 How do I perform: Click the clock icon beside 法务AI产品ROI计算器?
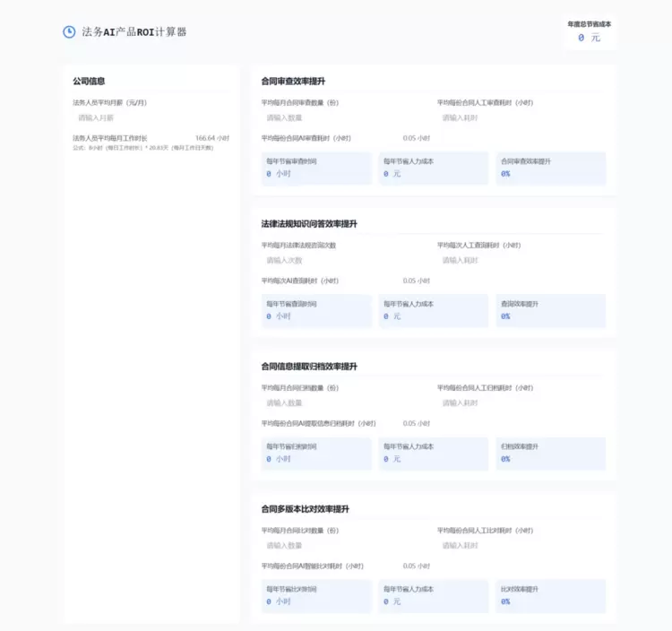(69, 32)
